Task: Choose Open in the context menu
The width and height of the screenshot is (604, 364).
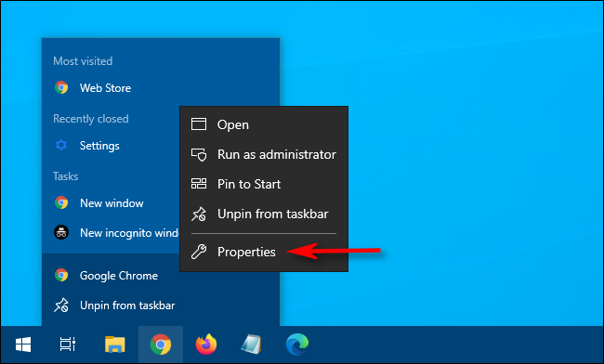Action: 264,124
